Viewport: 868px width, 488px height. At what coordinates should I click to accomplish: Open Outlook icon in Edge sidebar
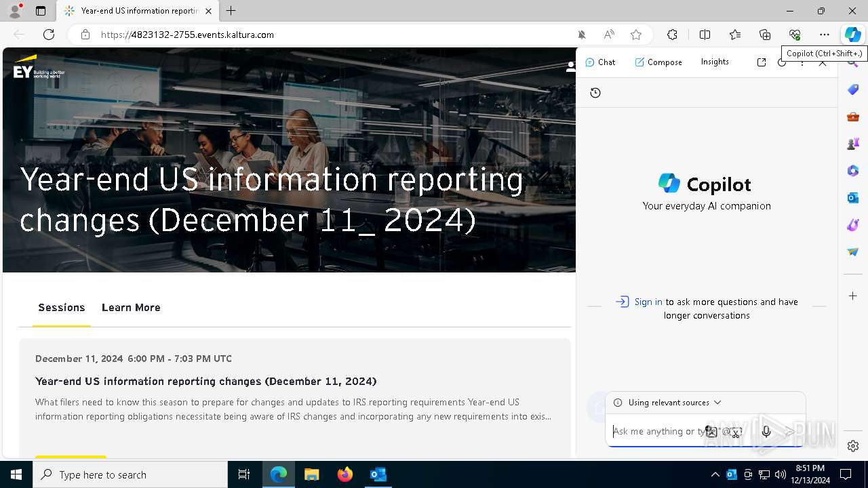[853, 198]
